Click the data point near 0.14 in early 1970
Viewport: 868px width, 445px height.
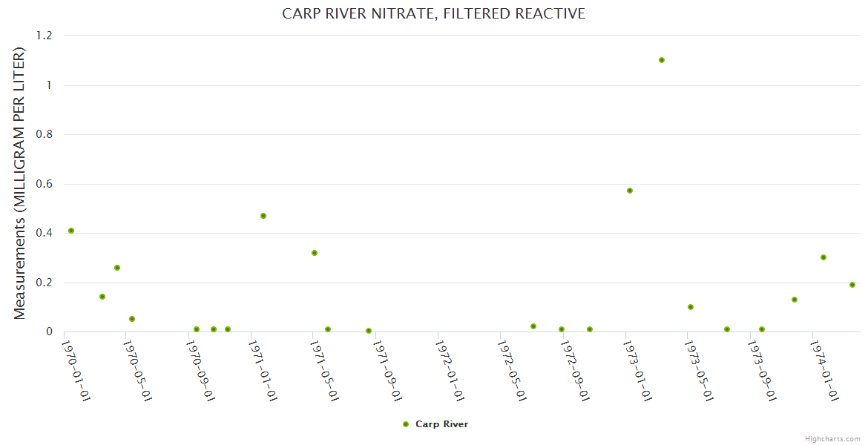[x=102, y=297]
